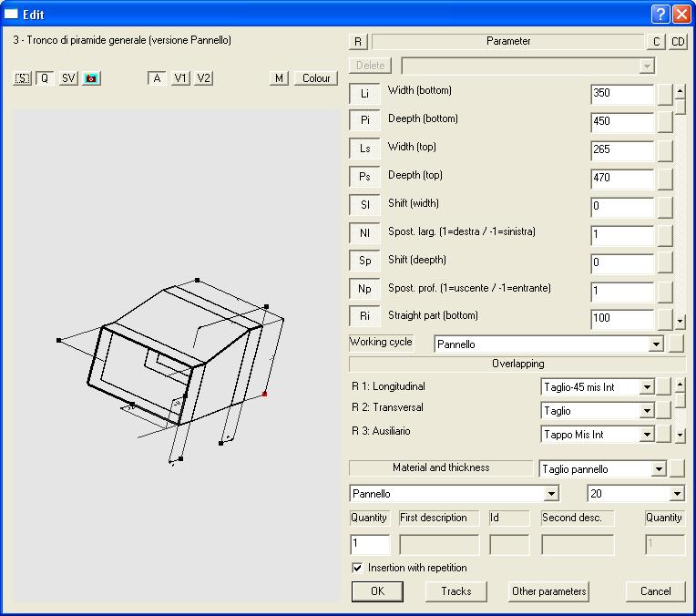The height and width of the screenshot is (616, 696).
Task: Expand the Pannello material dropdown
Action: tap(550, 494)
